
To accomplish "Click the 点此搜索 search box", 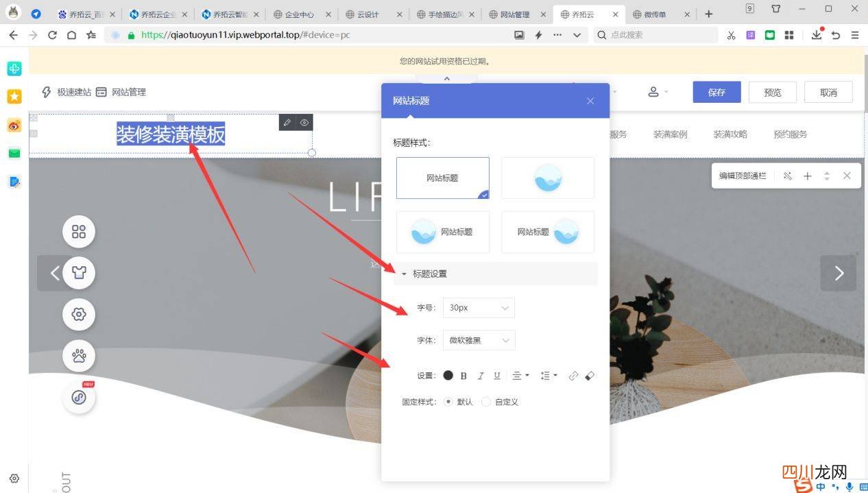I will [655, 35].
